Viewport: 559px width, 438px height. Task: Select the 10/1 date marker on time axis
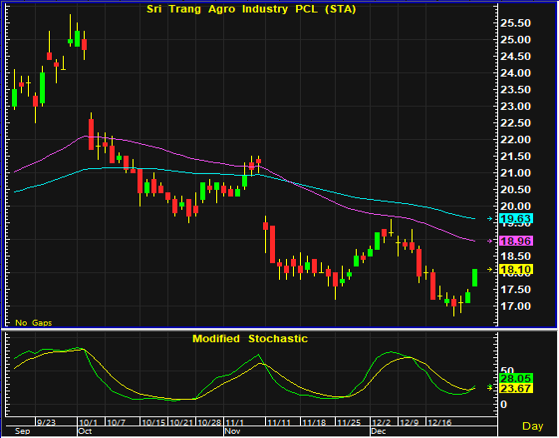pos(88,422)
